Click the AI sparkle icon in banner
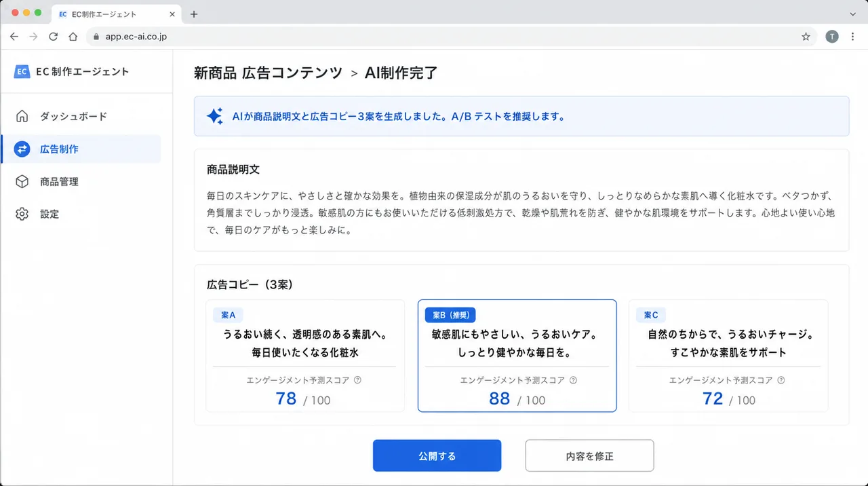 coord(214,116)
